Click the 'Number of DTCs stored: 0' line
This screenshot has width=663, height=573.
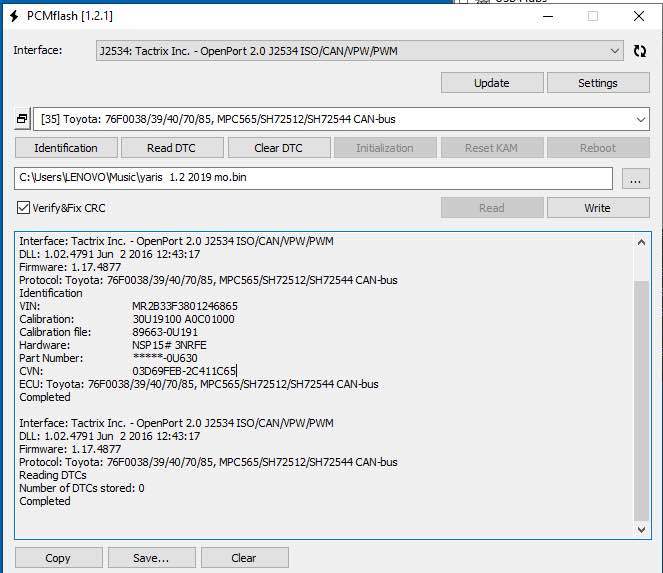[82, 488]
